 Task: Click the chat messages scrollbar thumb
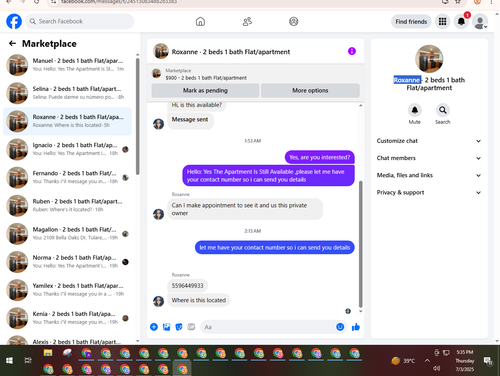click(360, 244)
